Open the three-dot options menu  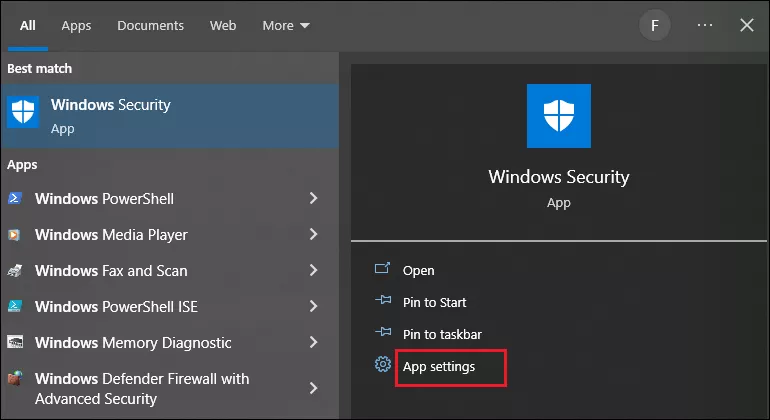705,25
